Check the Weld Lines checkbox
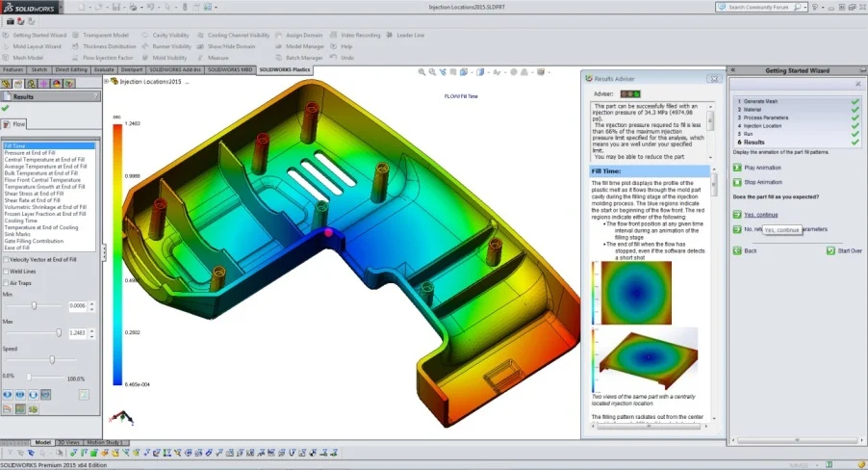 (6, 272)
